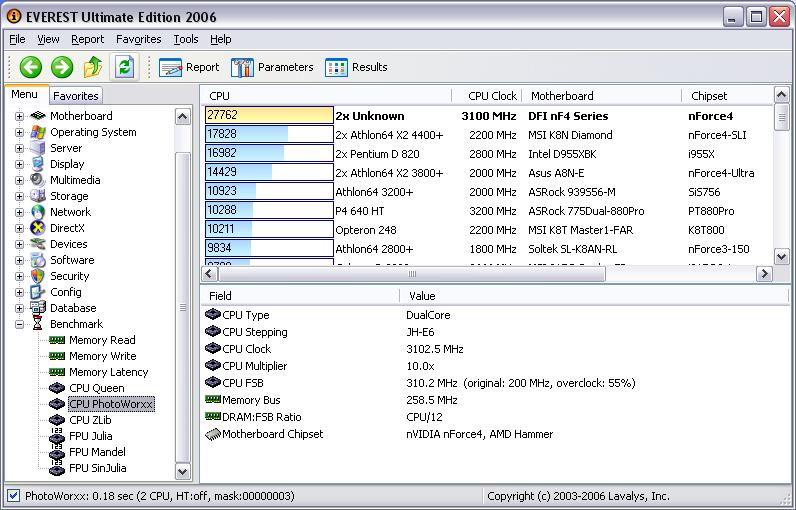Viewport: 796px width, 510px height.
Task: Select the Network globe icon
Action: tap(38, 212)
